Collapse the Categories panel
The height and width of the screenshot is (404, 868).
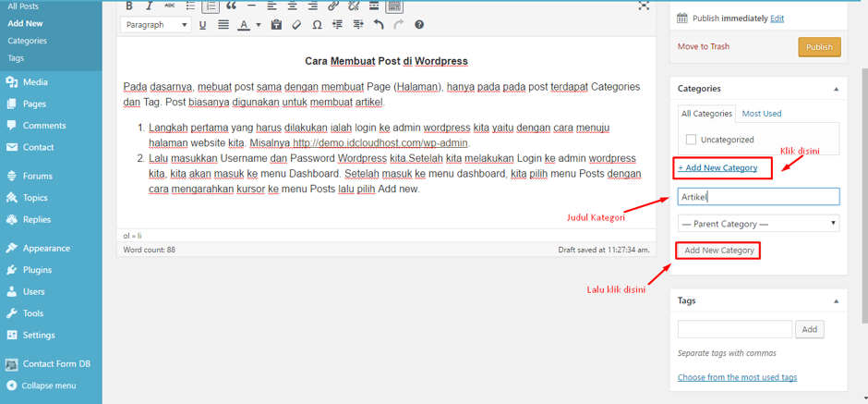point(836,89)
